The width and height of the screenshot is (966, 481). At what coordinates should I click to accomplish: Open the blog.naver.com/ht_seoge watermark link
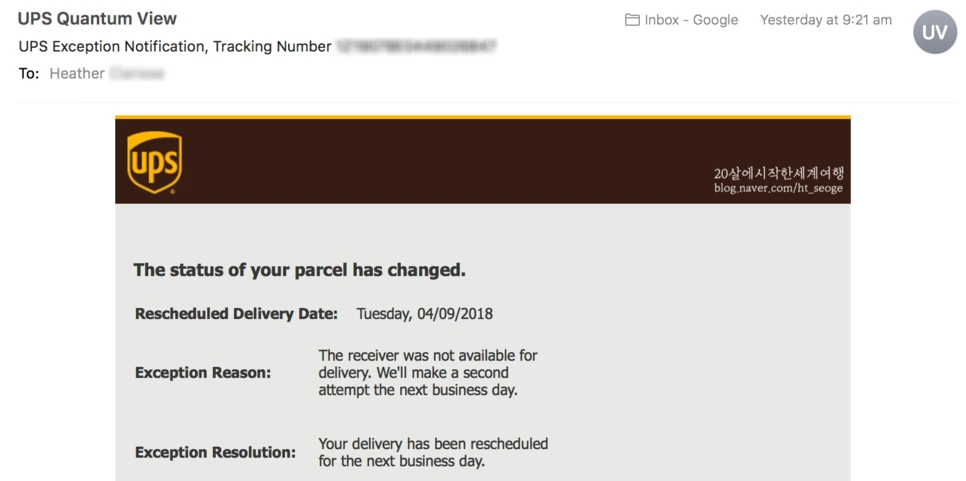pos(778,188)
